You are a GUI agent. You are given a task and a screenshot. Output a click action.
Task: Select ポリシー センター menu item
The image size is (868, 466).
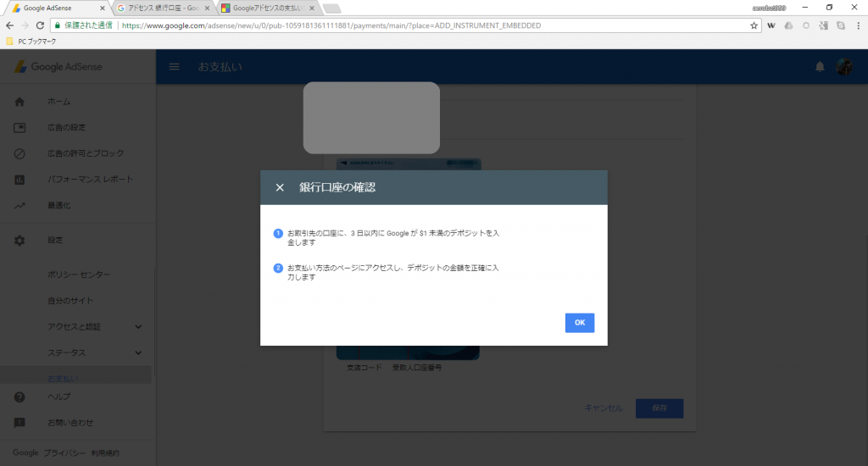click(x=79, y=275)
